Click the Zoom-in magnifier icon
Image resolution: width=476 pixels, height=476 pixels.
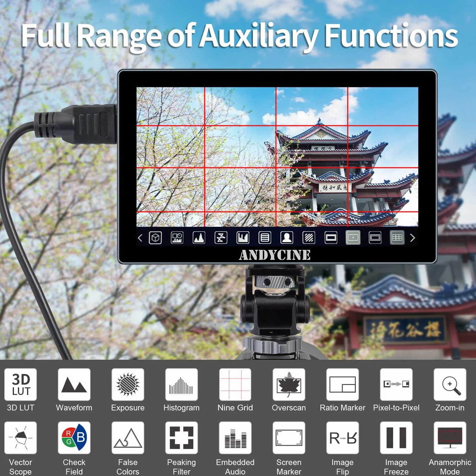point(450,385)
